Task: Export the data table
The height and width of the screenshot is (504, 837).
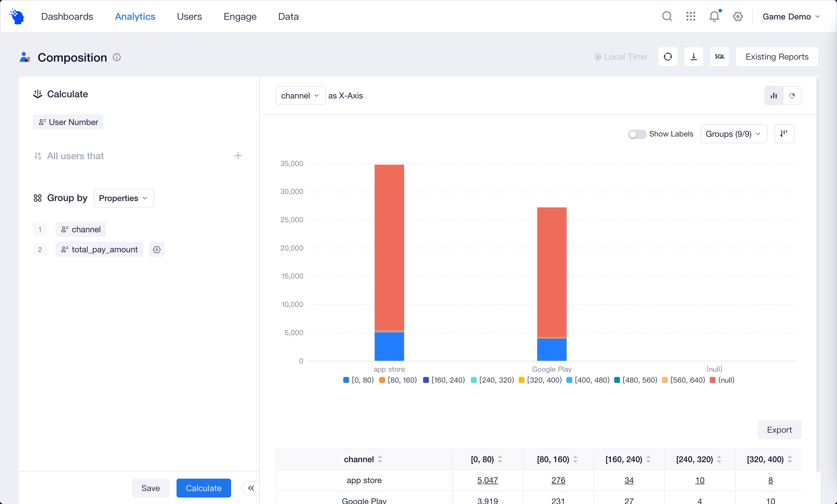Action: click(x=779, y=430)
